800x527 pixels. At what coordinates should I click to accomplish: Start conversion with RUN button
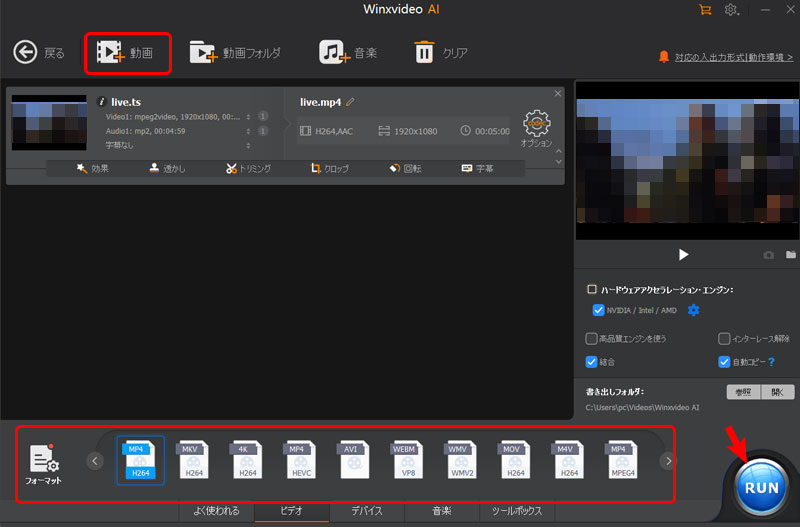[x=761, y=487]
